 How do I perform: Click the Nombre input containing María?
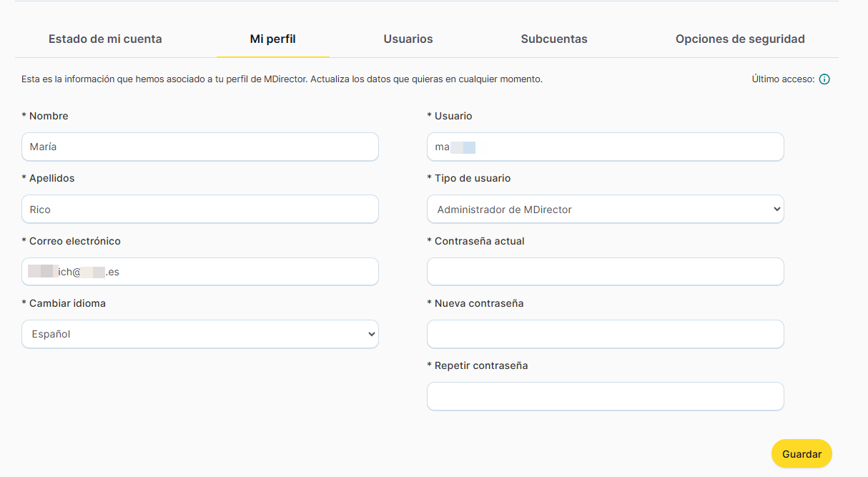click(x=199, y=147)
